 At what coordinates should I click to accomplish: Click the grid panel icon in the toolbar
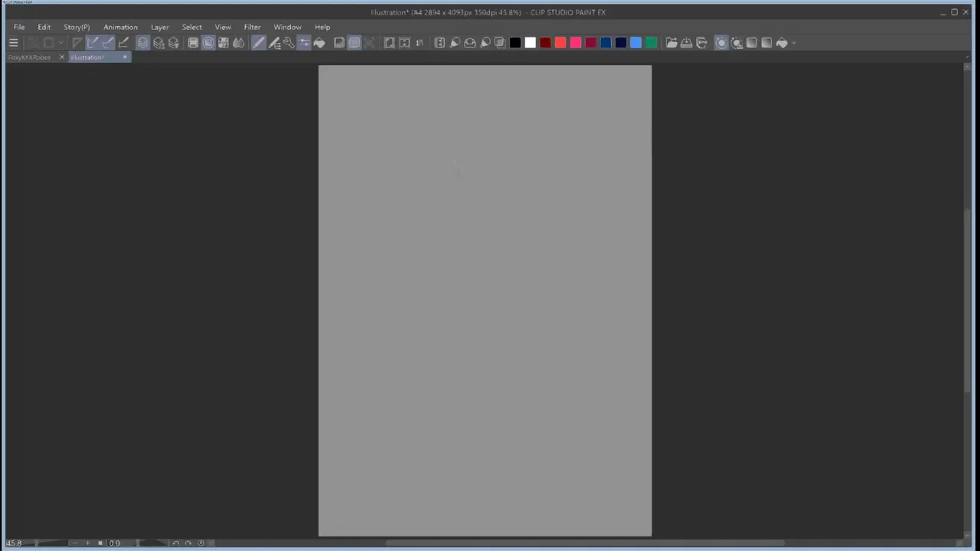click(223, 43)
